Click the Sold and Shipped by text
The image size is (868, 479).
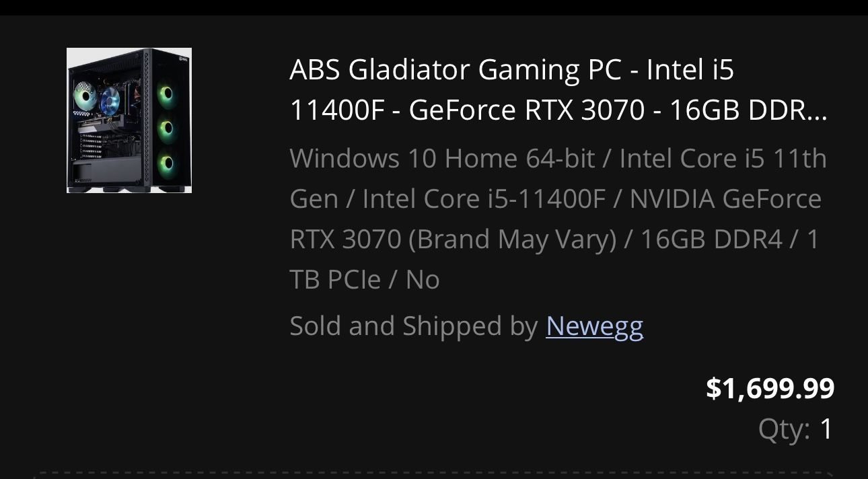point(410,326)
